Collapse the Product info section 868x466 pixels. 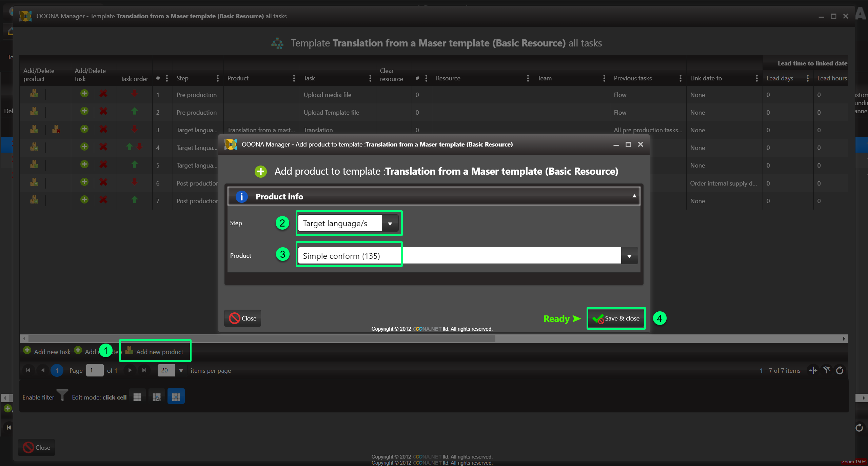coord(634,196)
